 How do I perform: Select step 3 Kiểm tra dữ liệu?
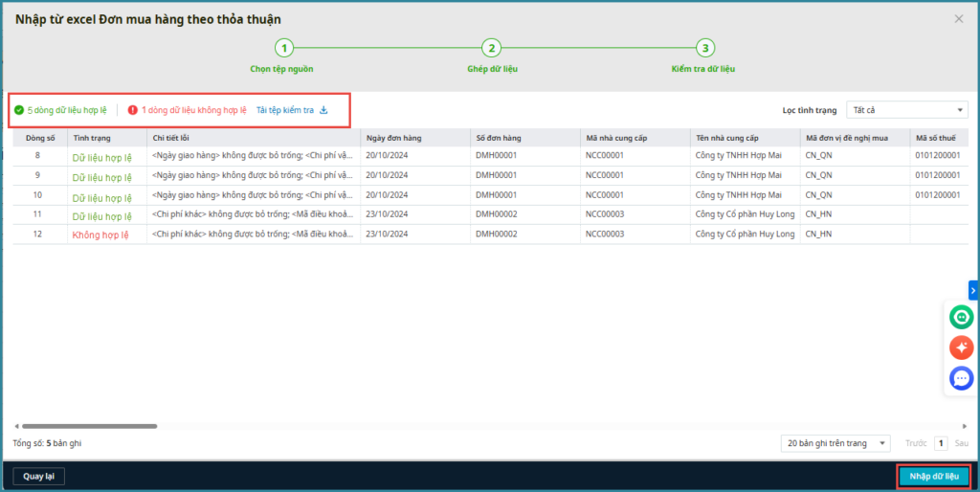[x=704, y=48]
